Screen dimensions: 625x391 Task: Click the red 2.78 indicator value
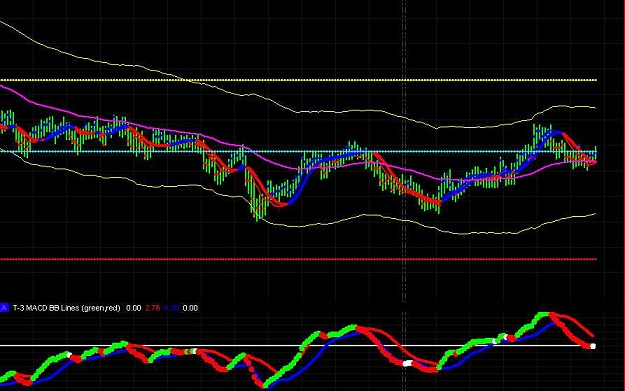point(153,308)
